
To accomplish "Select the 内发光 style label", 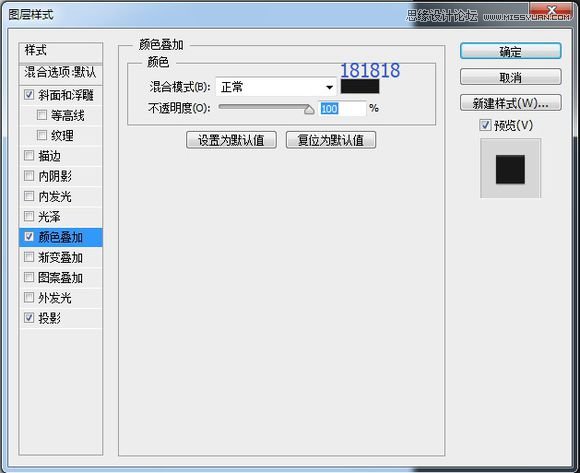I will [x=55, y=196].
